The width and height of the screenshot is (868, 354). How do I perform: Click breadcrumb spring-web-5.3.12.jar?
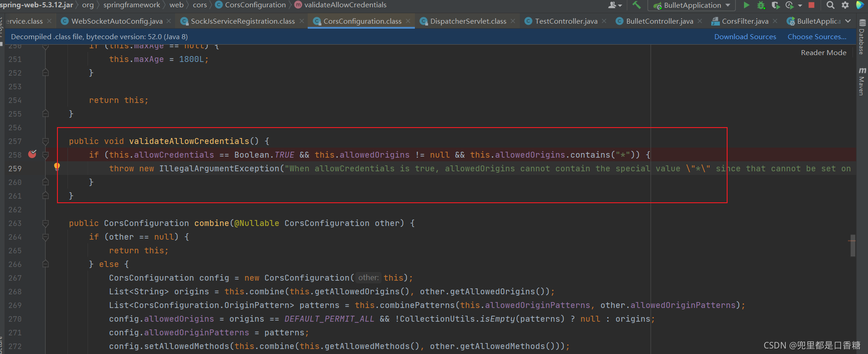36,5
